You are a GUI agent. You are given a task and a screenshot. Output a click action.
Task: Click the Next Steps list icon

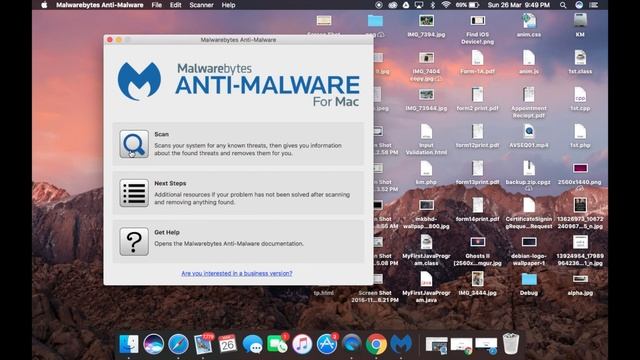[x=134, y=193]
